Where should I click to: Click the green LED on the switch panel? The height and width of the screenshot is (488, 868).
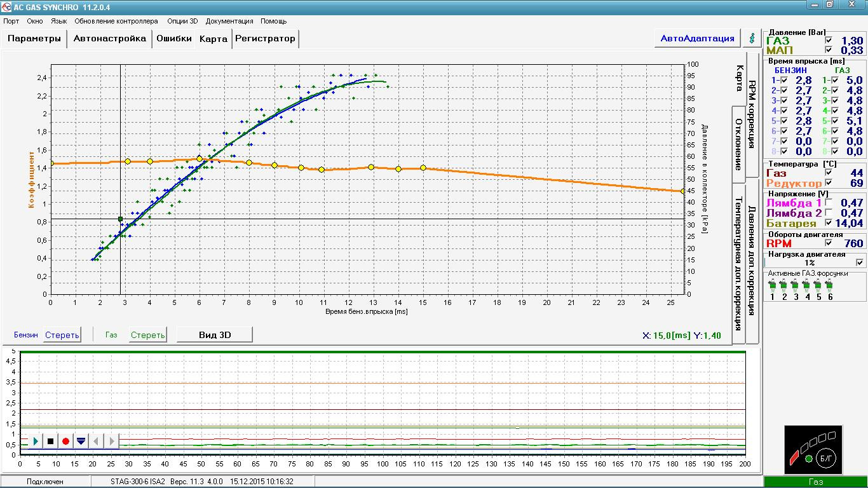(x=808, y=458)
